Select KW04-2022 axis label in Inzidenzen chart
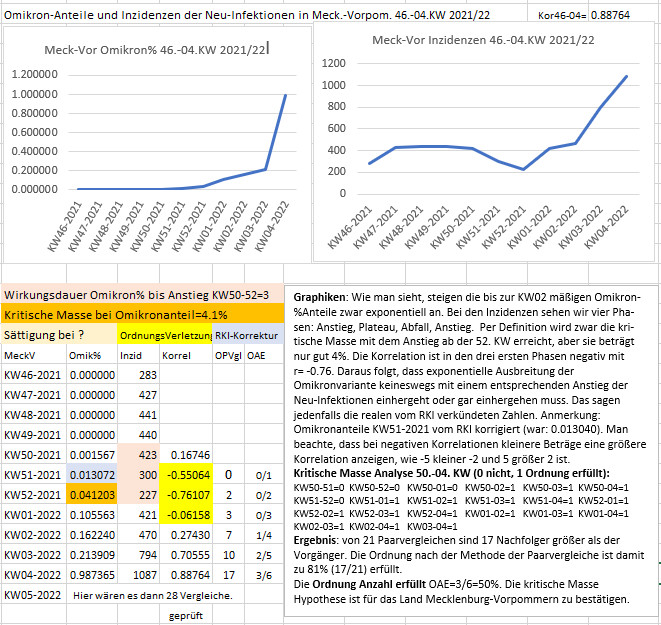Screen dimensions: 661x625 (x=606, y=228)
